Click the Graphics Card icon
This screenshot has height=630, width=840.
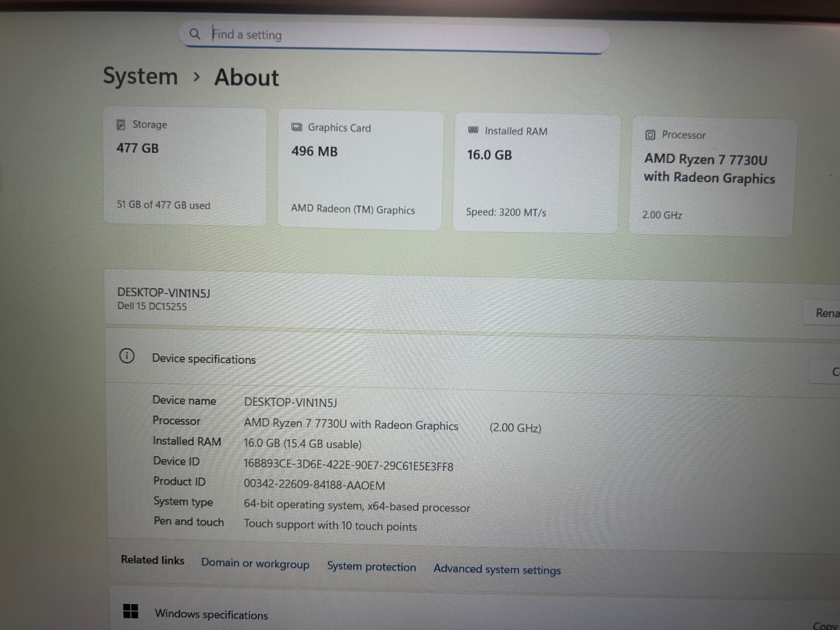pyautogui.click(x=297, y=127)
